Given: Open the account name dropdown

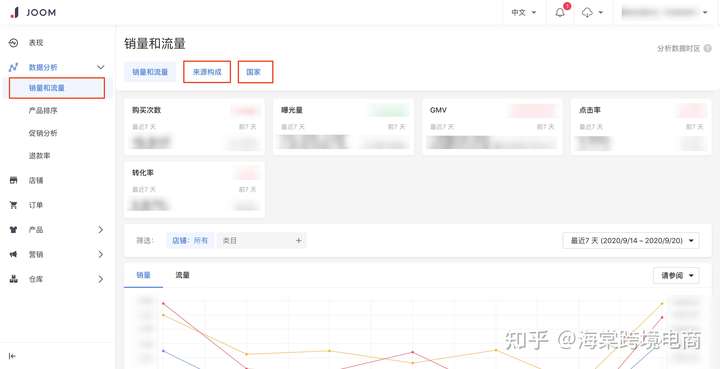Looking at the screenshot, I should (664, 13).
